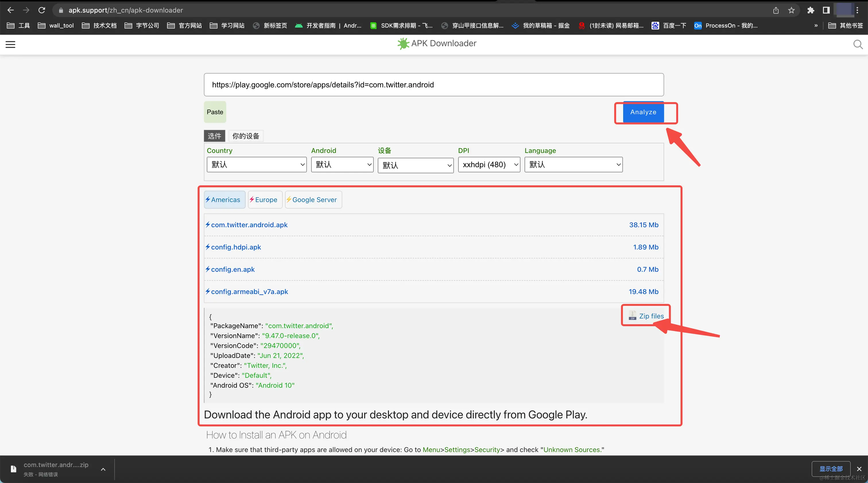
Task: Click the site search magnifier icon
Action: tap(858, 44)
